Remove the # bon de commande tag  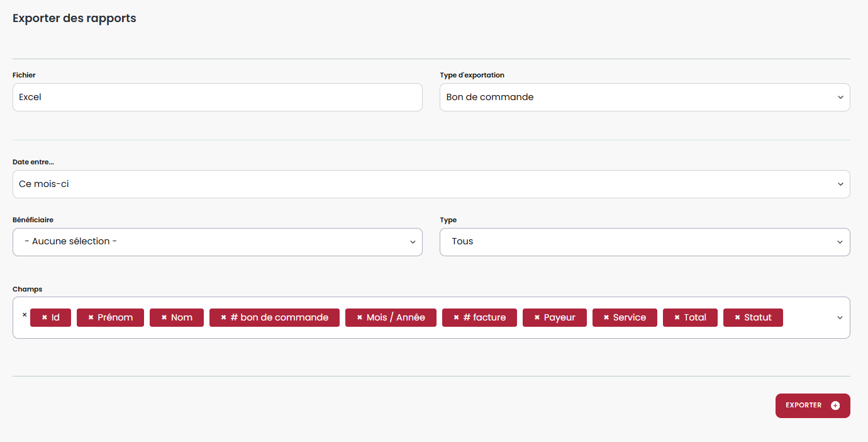[x=223, y=318]
